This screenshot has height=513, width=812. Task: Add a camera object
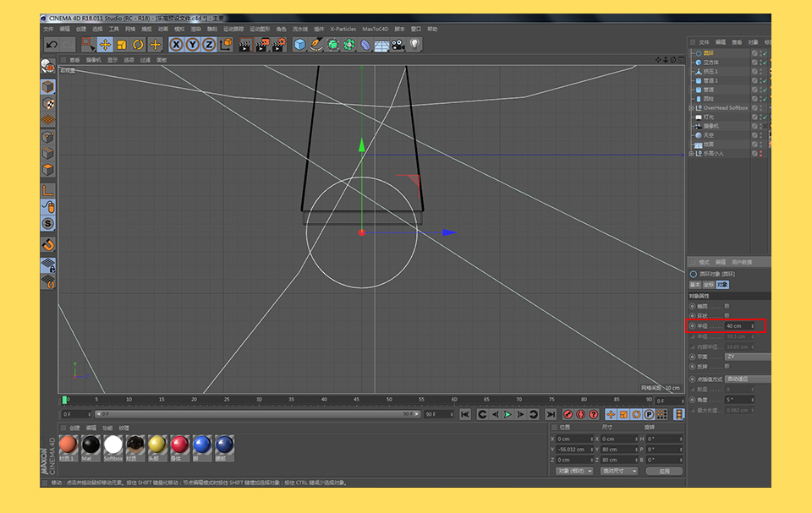click(x=398, y=45)
